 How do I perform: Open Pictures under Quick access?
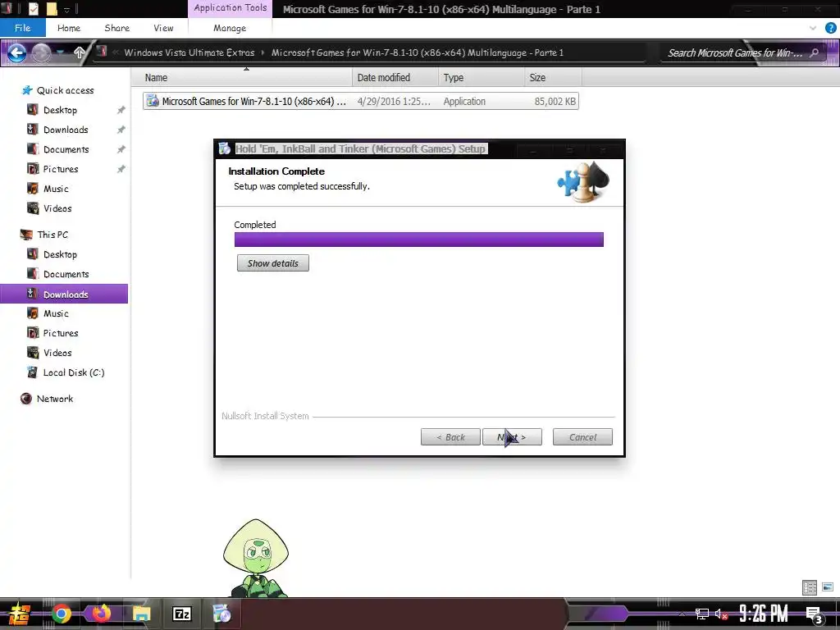pos(61,169)
